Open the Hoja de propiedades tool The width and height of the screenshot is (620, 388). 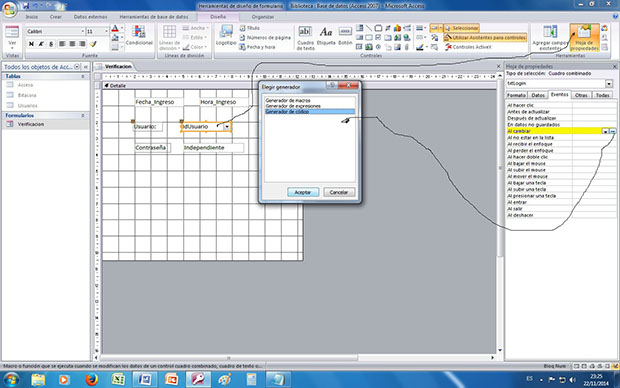coord(584,38)
